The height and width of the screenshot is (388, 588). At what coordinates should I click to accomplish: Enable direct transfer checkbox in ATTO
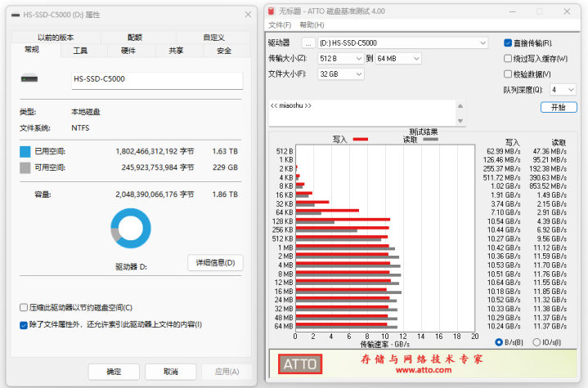[508, 43]
